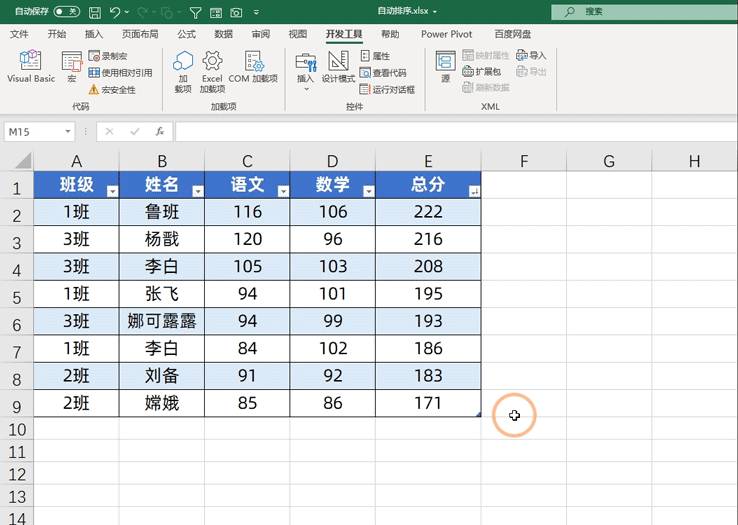Select cell with 数学 score 106

click(x=333, y=212)
